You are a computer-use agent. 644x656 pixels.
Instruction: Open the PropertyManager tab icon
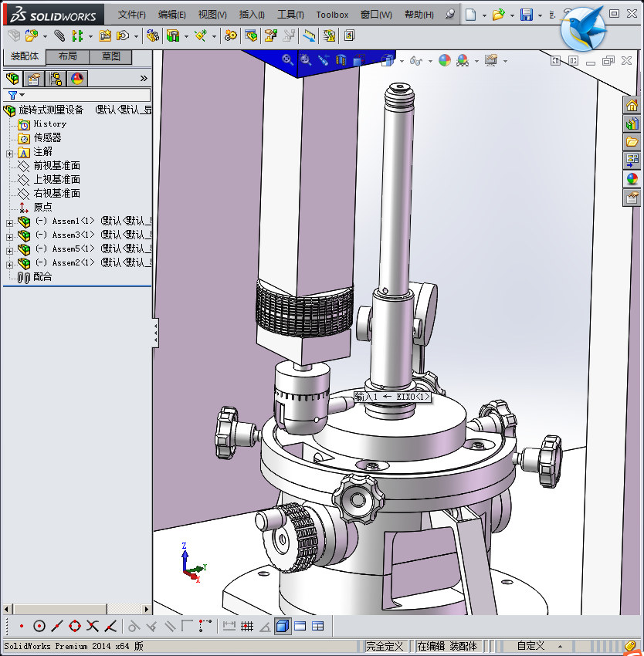point(34,78)
